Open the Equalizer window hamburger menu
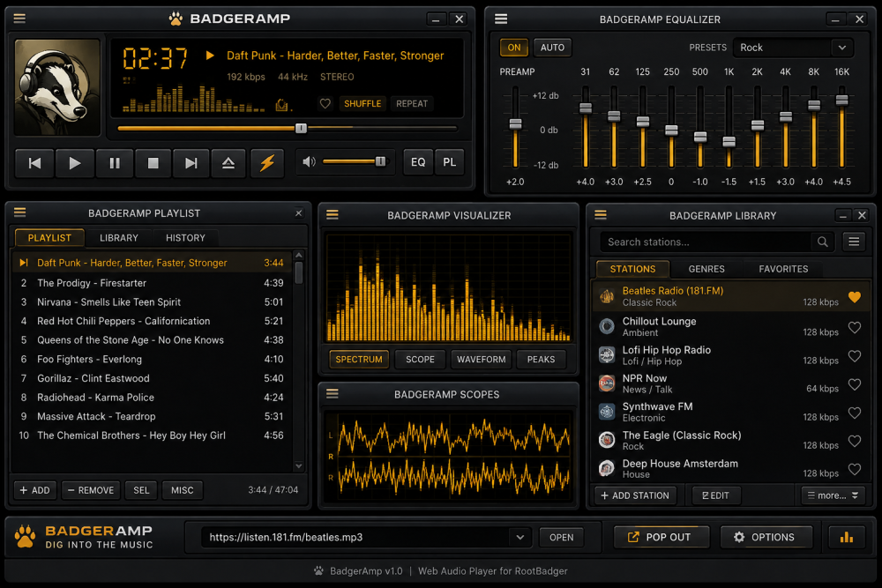This screenshot has height=588, width=882. coord(501,19)
